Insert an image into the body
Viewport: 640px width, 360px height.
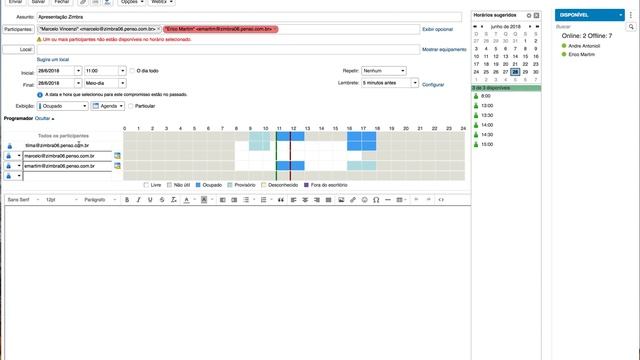[x=341, y=200]
